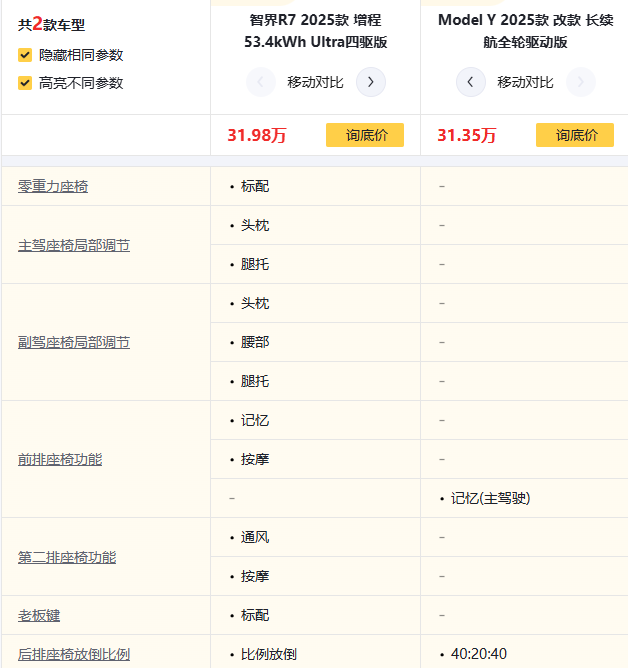The image size is (628, 668).
Task: Click 询底价 for Model Y 31.35万
Action: [x=575, y=135]
